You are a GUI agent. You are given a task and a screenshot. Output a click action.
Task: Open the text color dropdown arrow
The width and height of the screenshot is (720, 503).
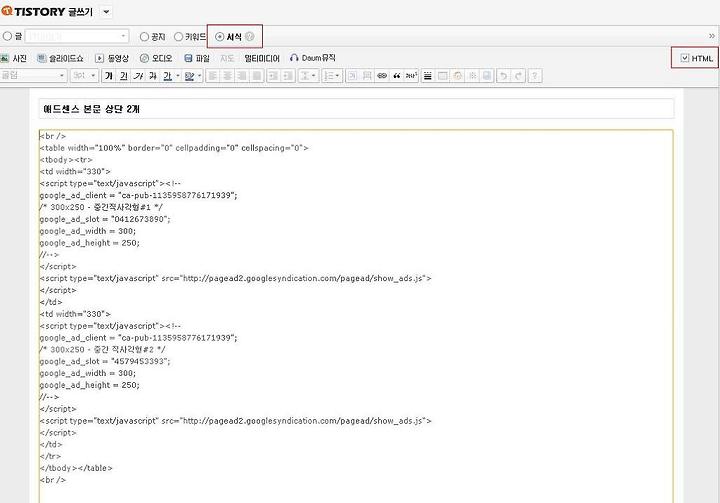coord(178,76)
